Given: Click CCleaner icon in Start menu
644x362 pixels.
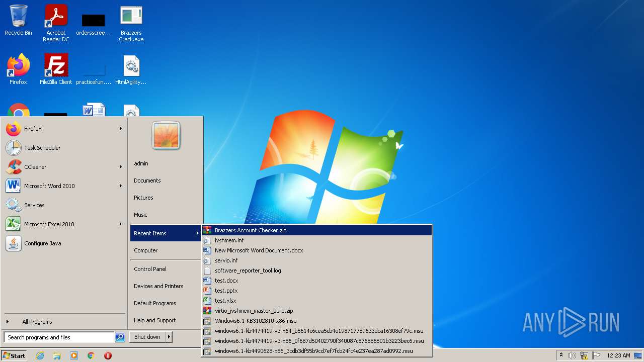Looking at the screenshot, I should pyautogui.click(x=14, y=167).
